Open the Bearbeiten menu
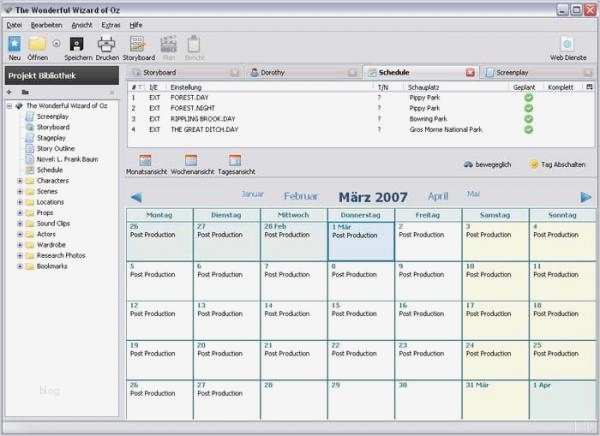The width and height of the screenshot is (600, 436). (x=46, y=25)
